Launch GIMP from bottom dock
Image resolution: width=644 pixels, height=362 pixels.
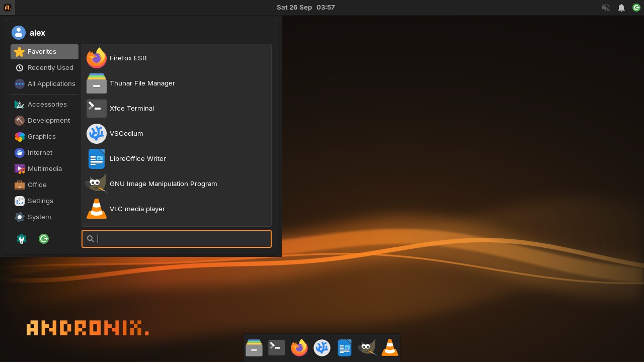click(367, 347)
